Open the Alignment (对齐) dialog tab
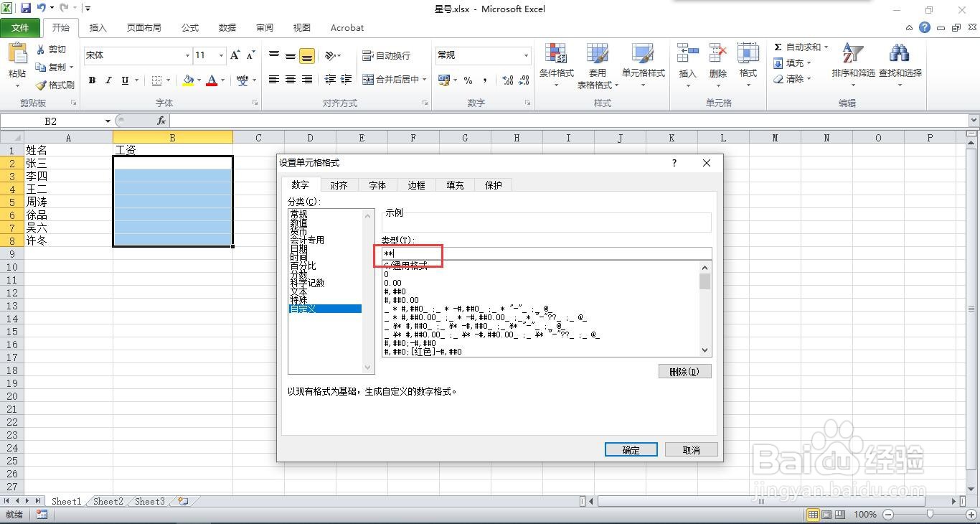Viewport: 980px width, 524px height. tap(339, 185)
